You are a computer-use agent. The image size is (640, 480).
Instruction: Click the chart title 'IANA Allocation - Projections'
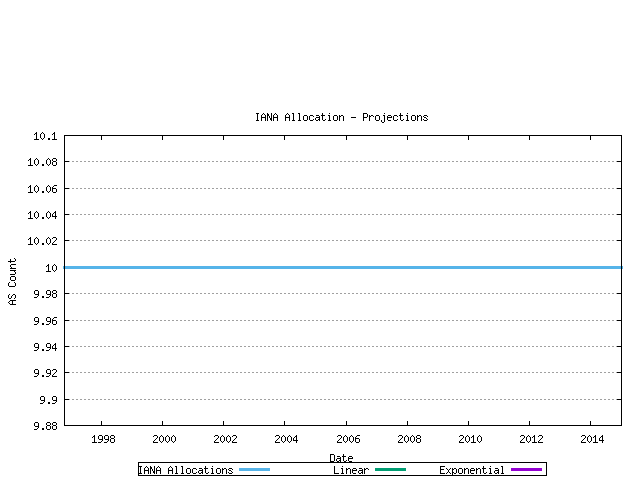(341, 117)
